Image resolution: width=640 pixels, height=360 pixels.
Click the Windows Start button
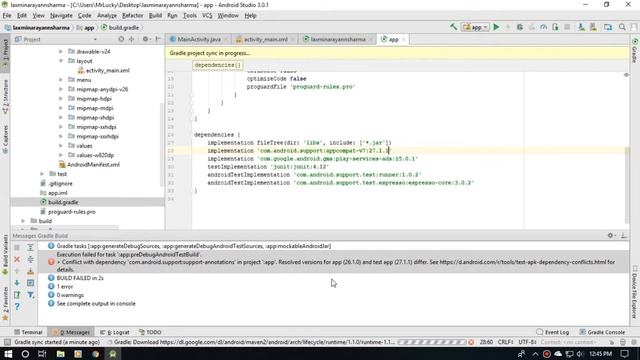coord(8,353)
